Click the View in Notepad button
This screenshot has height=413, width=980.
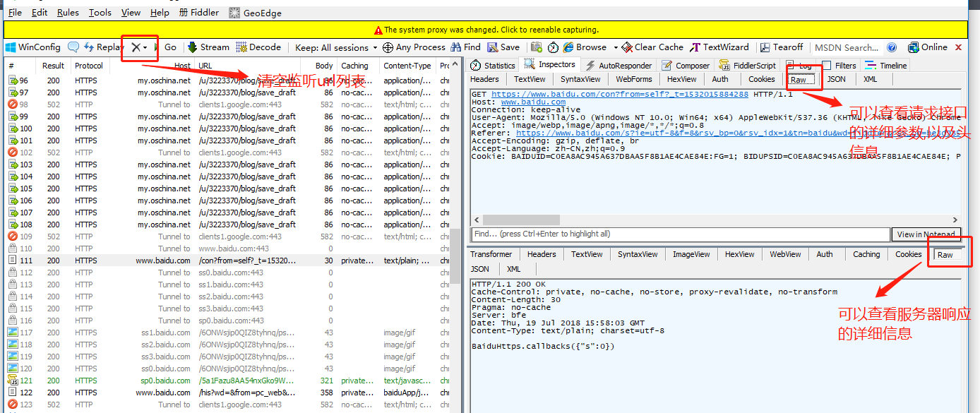[926, 234]
